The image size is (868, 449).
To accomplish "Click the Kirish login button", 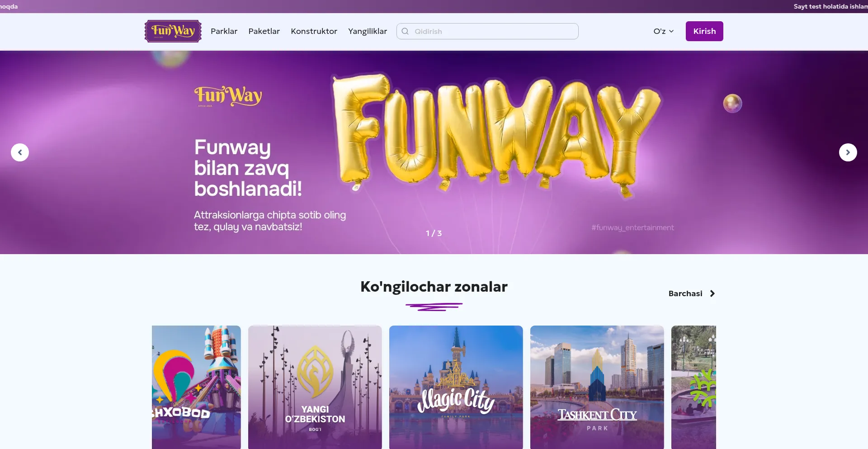I will click(704, 31).
